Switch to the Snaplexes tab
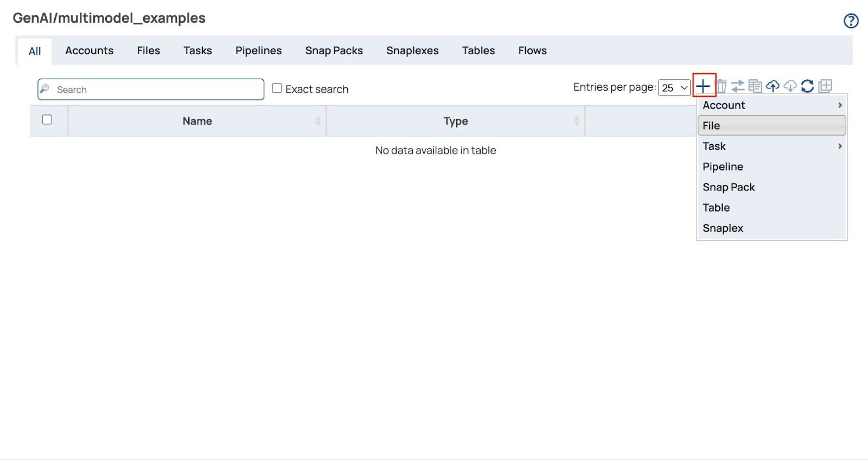The width and height of the screenshot is (868, 460). pos(412,50)
